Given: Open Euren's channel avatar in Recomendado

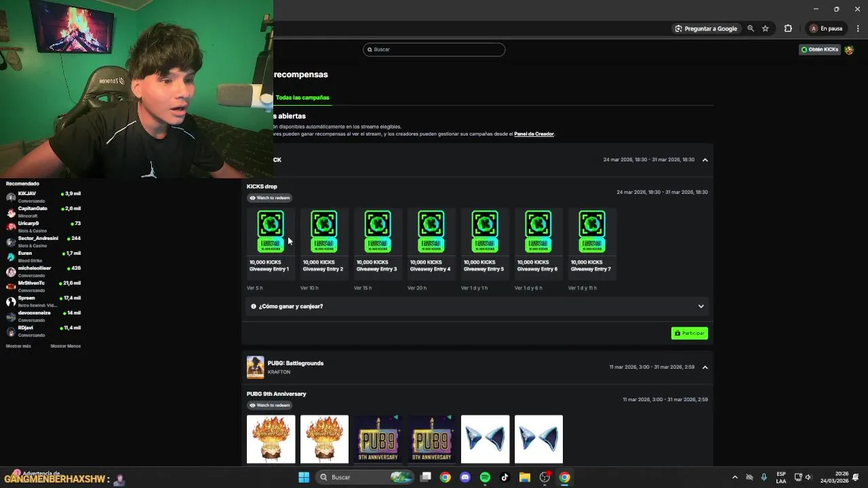Looking at the screenshot, I should (x=11, y=257).
